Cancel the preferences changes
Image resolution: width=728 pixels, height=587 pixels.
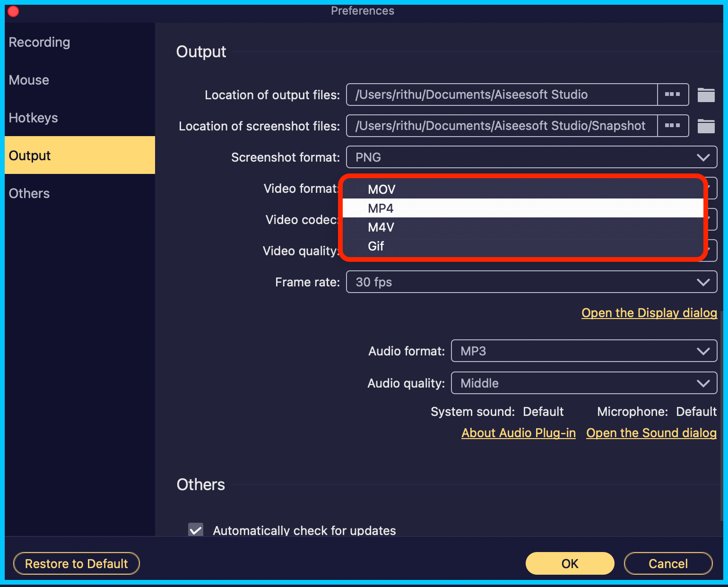(668, 563)
